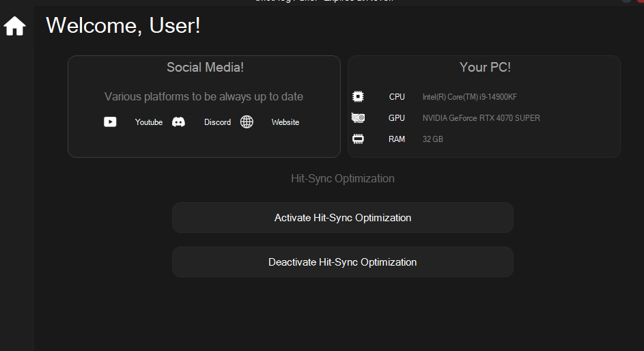Open the Website text link
Viewport: 644px width, 351px height.
pyautogui.click(x=285, y=122)
